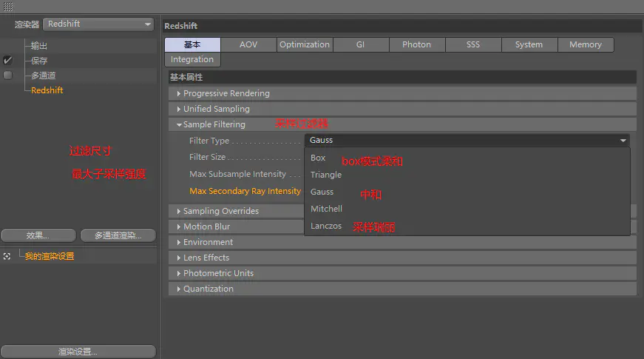Collapse the Sample Filtering section
Viewport: 644px width, 359px height.
pyautogui.click(x=402, y=124)
